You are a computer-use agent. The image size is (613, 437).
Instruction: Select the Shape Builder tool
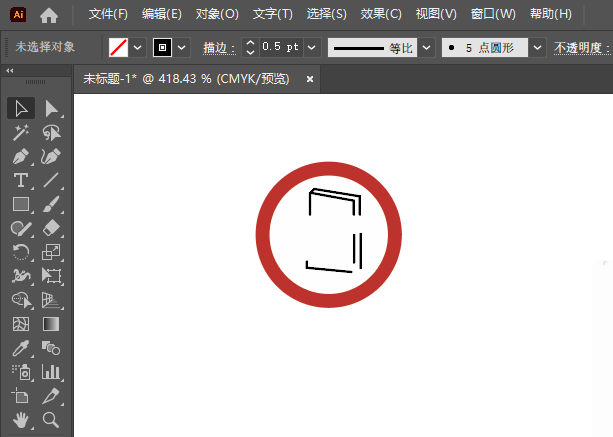21,300
